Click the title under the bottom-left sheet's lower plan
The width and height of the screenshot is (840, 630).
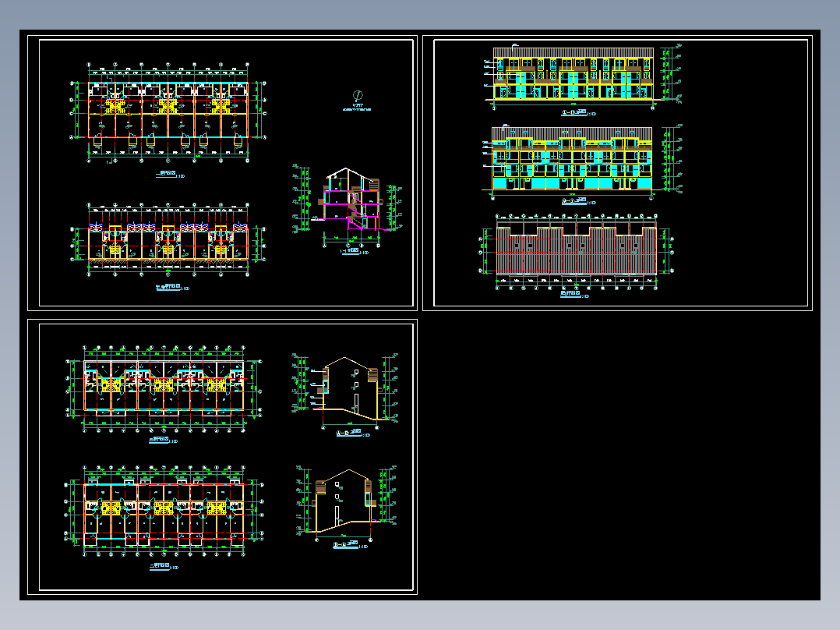pos(163,567)
